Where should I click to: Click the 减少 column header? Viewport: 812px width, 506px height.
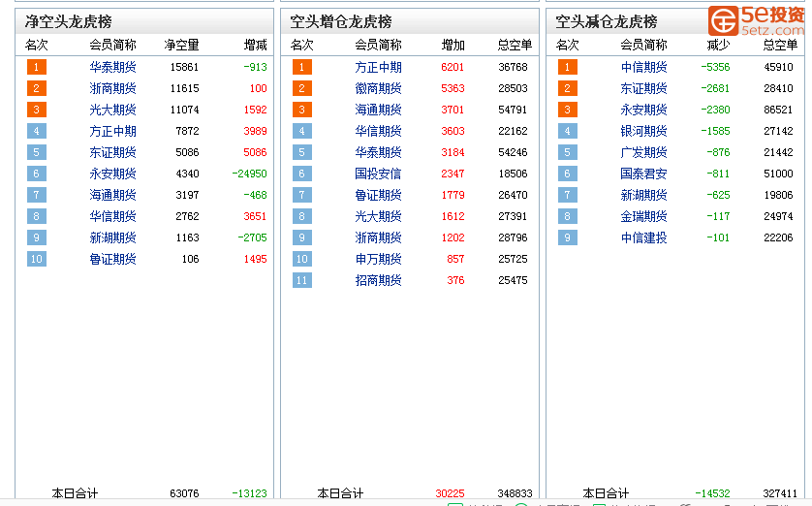(718, 45)
